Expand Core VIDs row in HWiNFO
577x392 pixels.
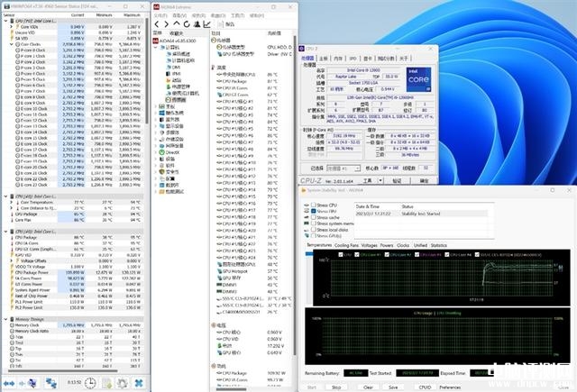point(12,27)
